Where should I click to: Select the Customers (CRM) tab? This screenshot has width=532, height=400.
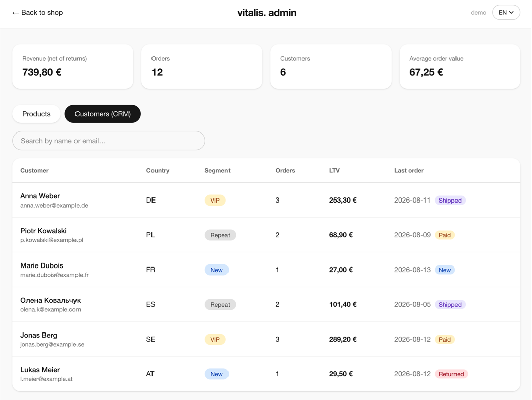[103, 114]
